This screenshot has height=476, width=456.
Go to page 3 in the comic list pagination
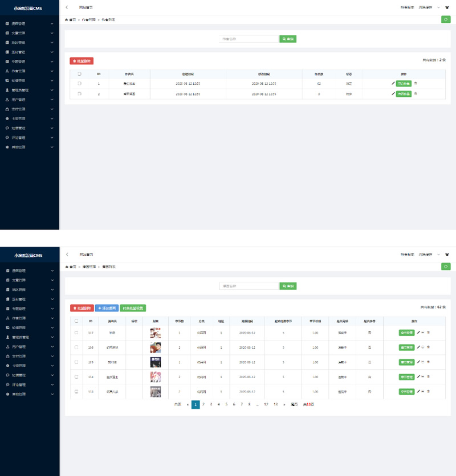click(x=211, y=404)
